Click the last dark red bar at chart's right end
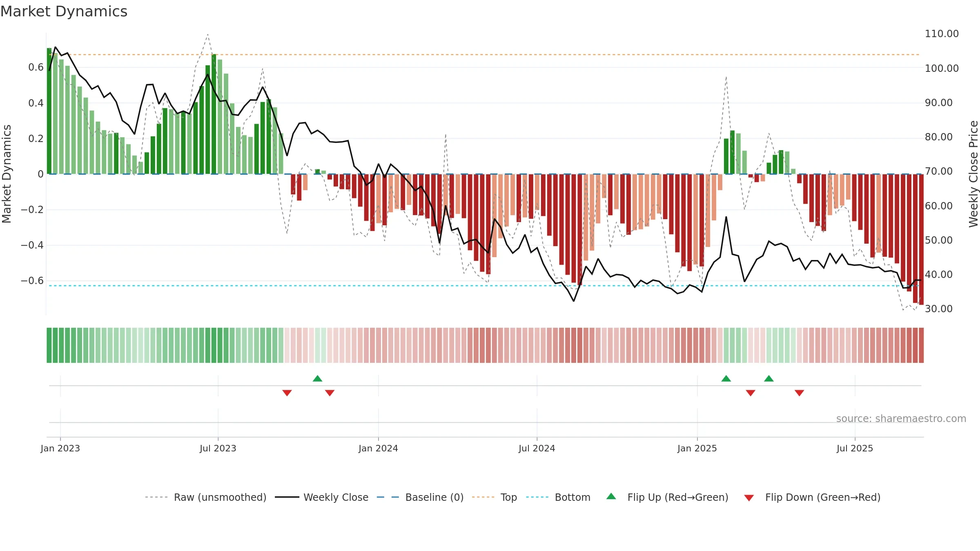 [x=921, y=240]
